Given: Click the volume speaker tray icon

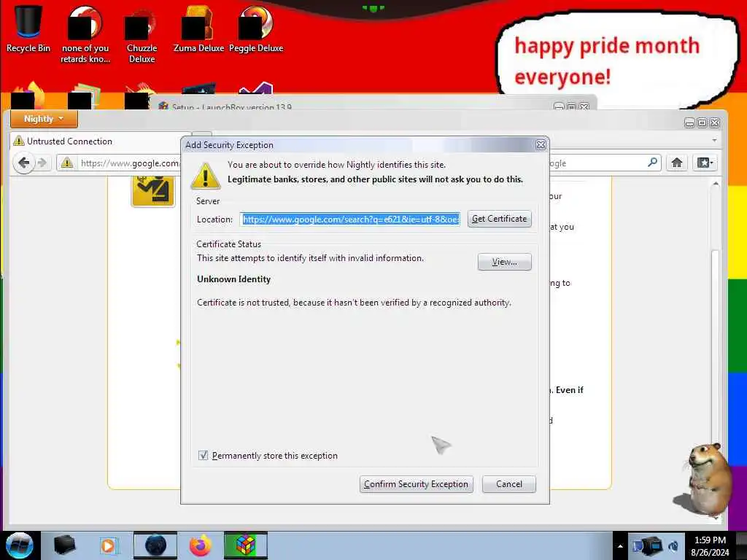Looking at the screenshot, I should 673,546.
